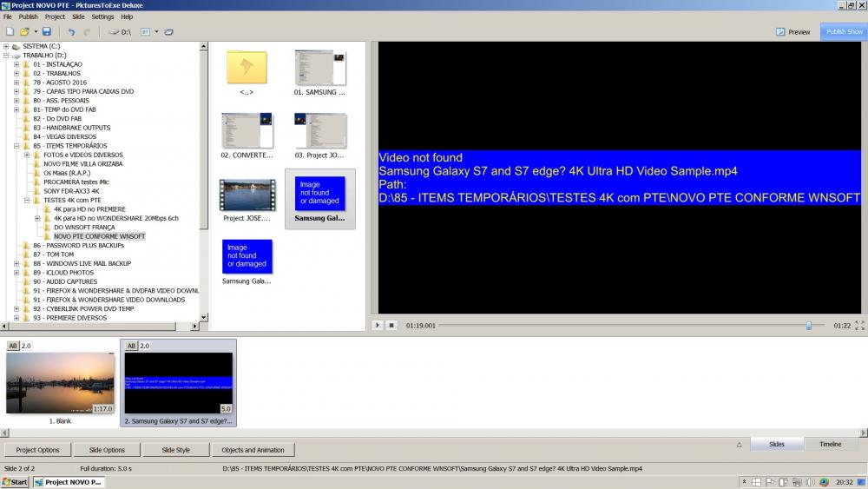The width and height of the screenshot is (868, 489).
Task: Click the Undo arrow in the toolbar
Action: (71, 32)
